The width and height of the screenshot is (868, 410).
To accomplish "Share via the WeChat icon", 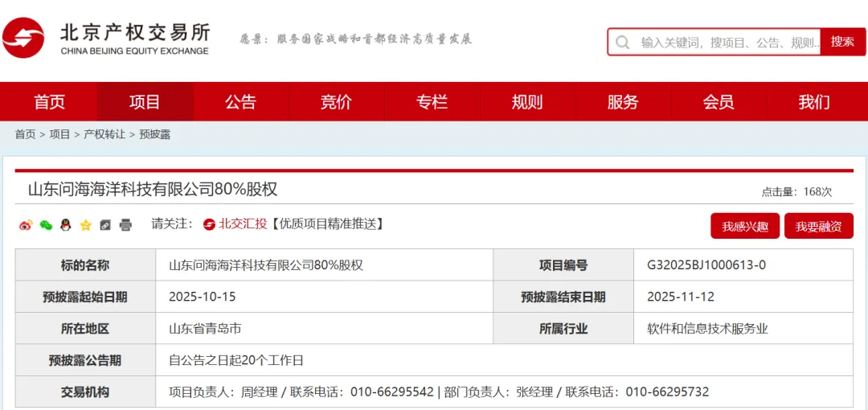I will tap(46, 225).
